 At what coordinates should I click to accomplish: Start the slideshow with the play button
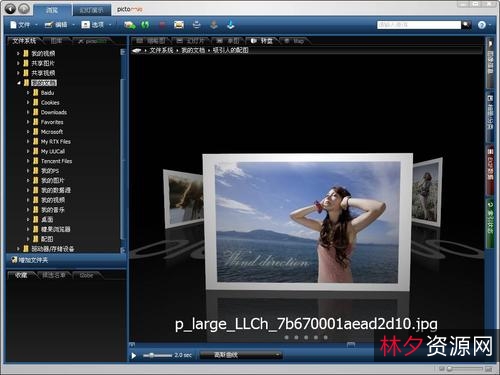[x=134, y=355]
